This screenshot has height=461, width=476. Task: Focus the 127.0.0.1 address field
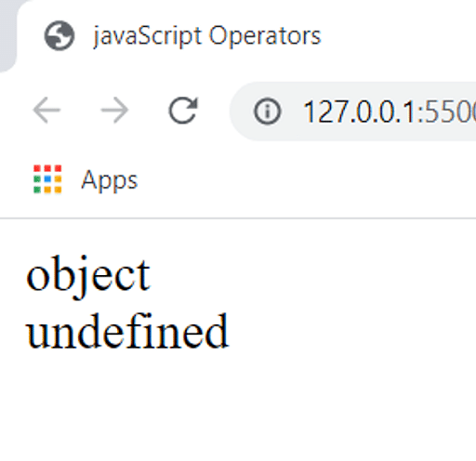352,112
